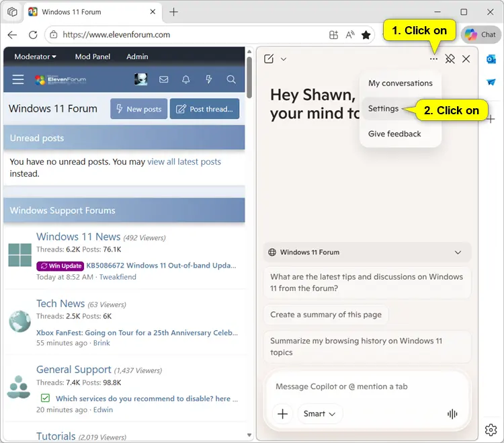The width and height of the screenshot is (504, 443).
Task: Open Windows 11 News forum
Action: (x=79, y=237)
